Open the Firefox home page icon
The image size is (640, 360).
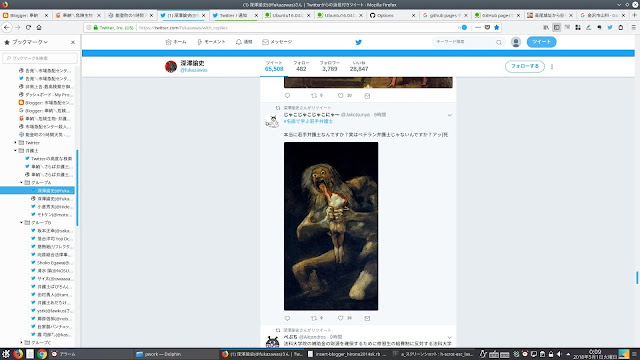(x=39, y=27)
